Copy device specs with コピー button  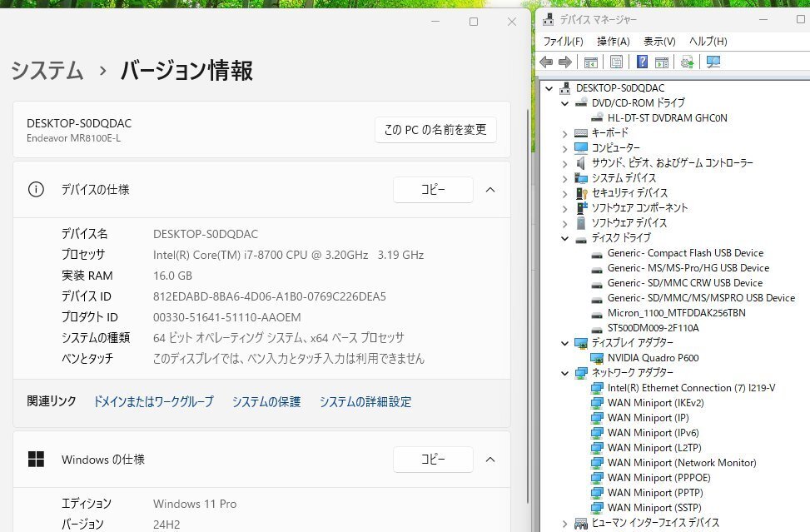click(433, 190)
